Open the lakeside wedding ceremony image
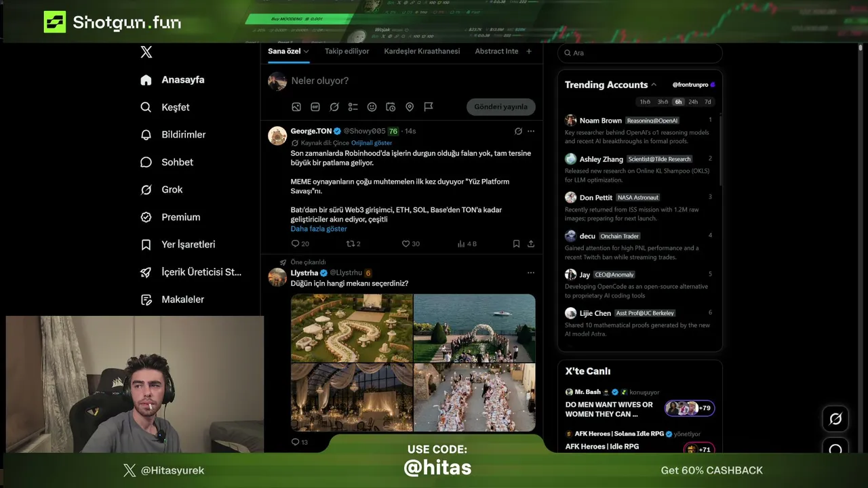This screenshot has width=868, height=488. pos(475,328)
